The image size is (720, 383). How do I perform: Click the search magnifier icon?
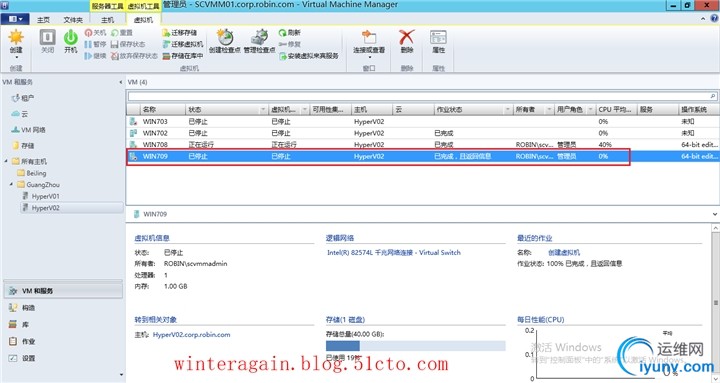coord(713,96)
